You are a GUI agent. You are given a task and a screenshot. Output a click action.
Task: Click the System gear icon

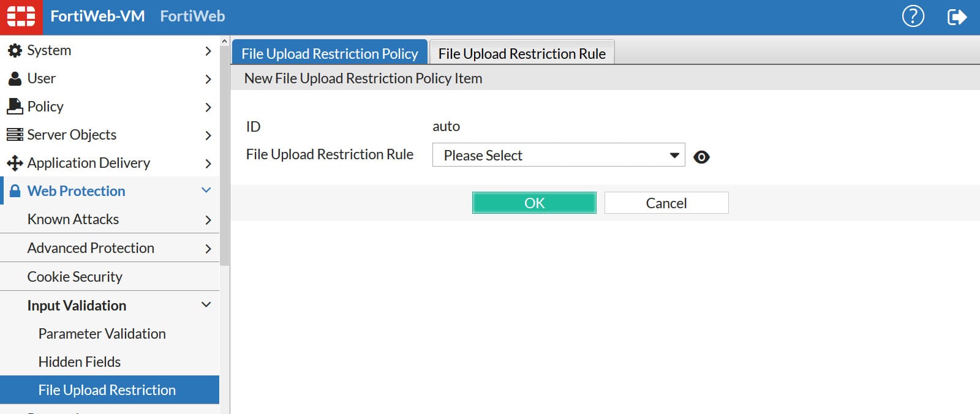point(15,51)
